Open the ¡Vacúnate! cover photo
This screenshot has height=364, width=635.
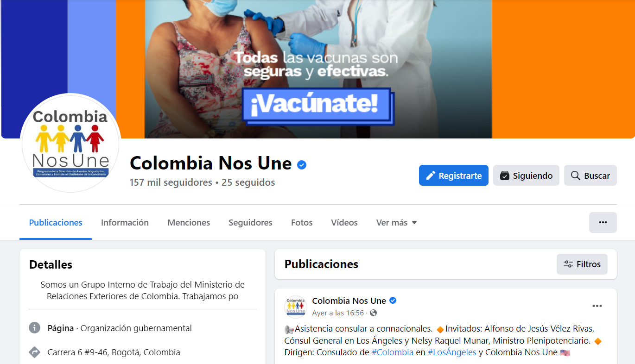(317, 69)
